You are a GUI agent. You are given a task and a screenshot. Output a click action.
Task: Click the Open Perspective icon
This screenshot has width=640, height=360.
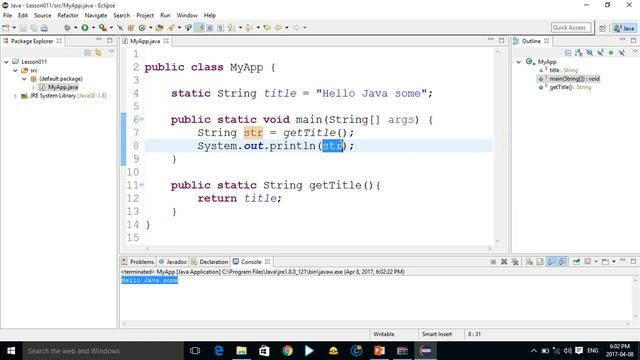coord(602,28)
